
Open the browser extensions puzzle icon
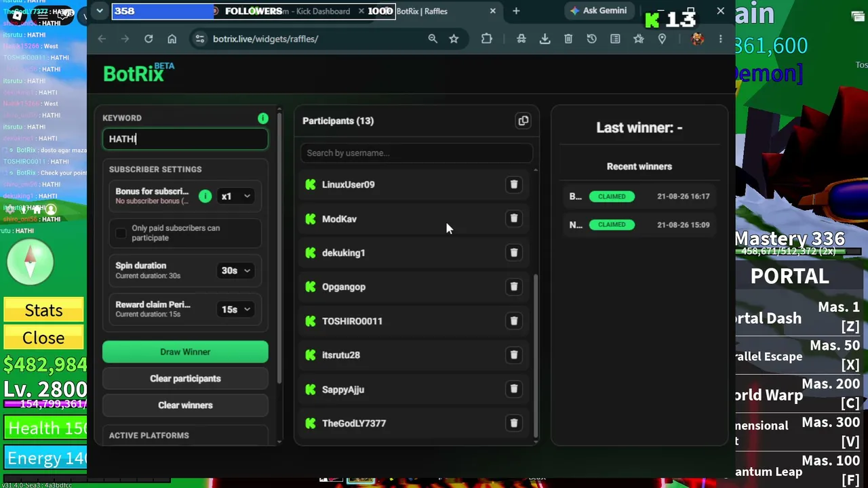point(487,39)
